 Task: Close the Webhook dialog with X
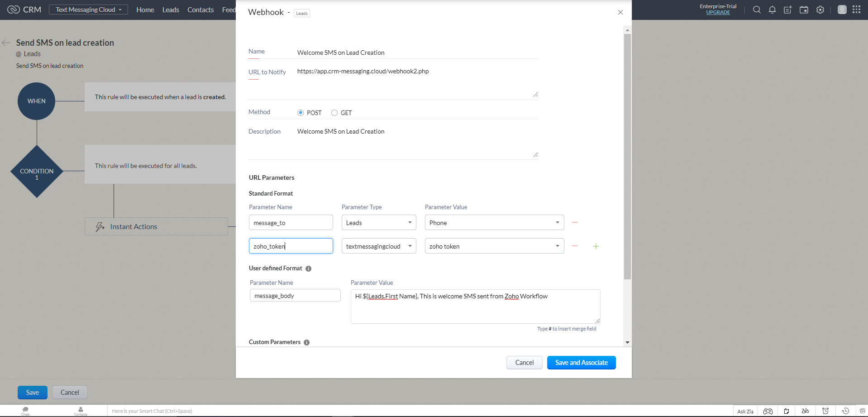[x=620, y=12]
